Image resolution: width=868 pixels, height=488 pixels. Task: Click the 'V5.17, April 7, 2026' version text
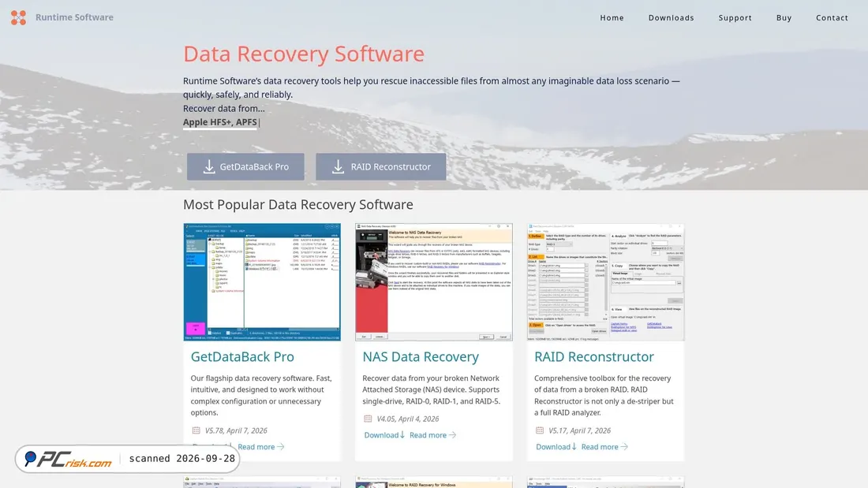(x=580, y=430)
